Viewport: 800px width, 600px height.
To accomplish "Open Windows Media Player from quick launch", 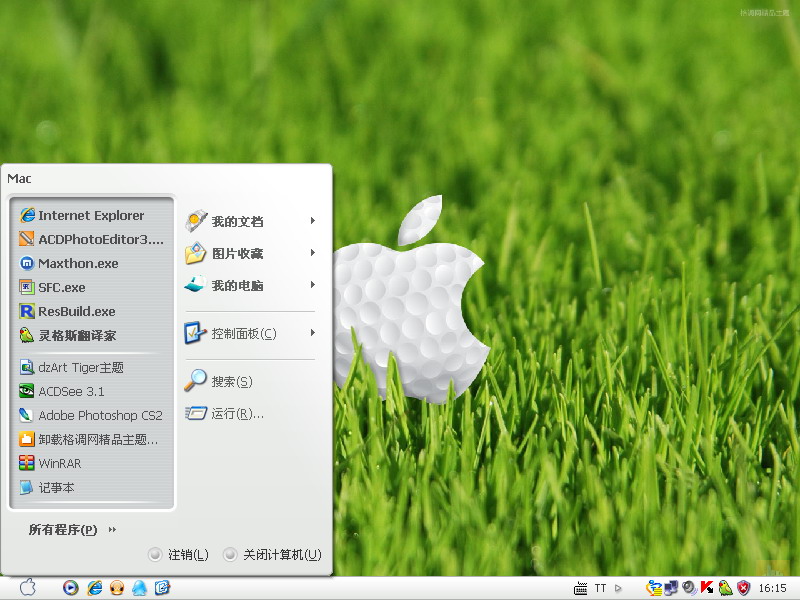I will pyautogui.click(x=71, y=588).
